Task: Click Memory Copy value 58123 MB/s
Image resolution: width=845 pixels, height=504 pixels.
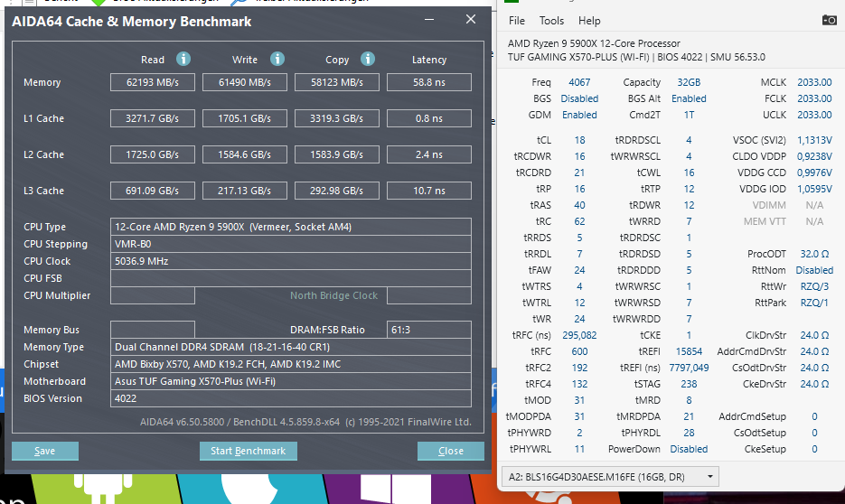Action: tap(337, 82)
